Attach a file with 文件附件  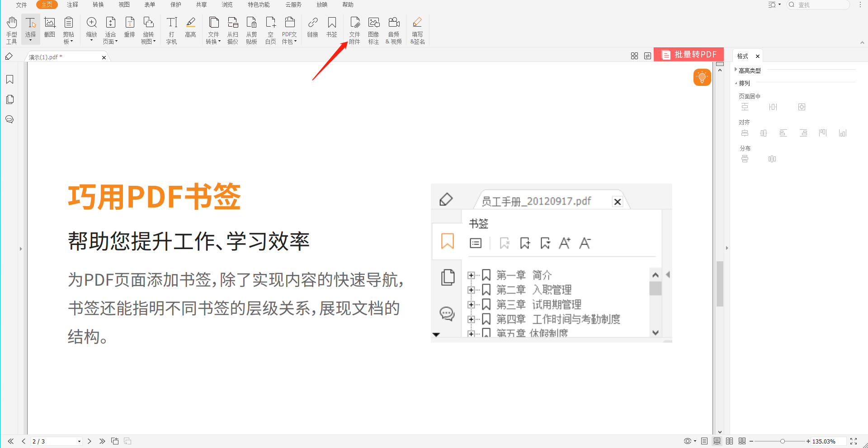[355, 29]
